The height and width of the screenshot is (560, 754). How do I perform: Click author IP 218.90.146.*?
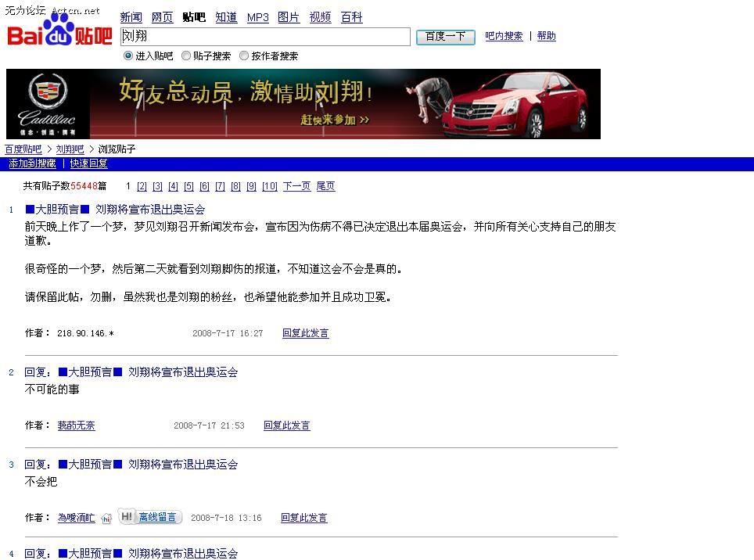point(85,333)
